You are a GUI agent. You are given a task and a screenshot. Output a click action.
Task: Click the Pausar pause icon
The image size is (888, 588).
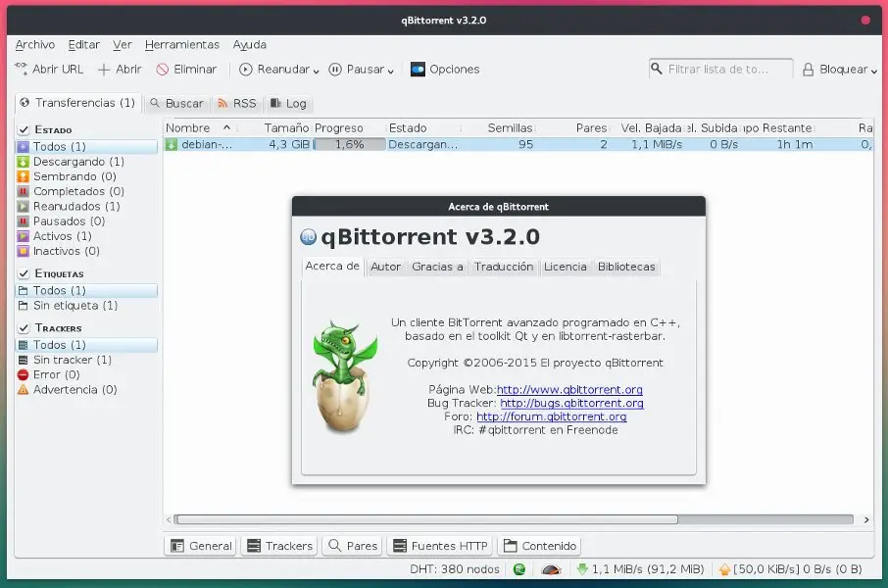pos(335,70)
